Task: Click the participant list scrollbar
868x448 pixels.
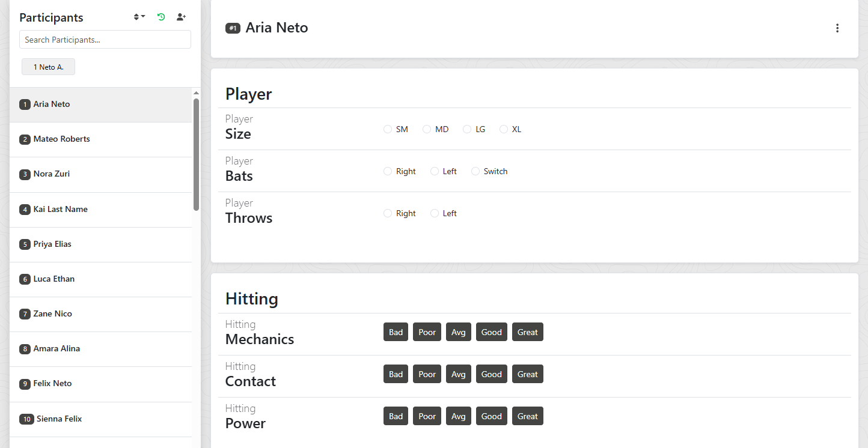Action: coord(196,150)
